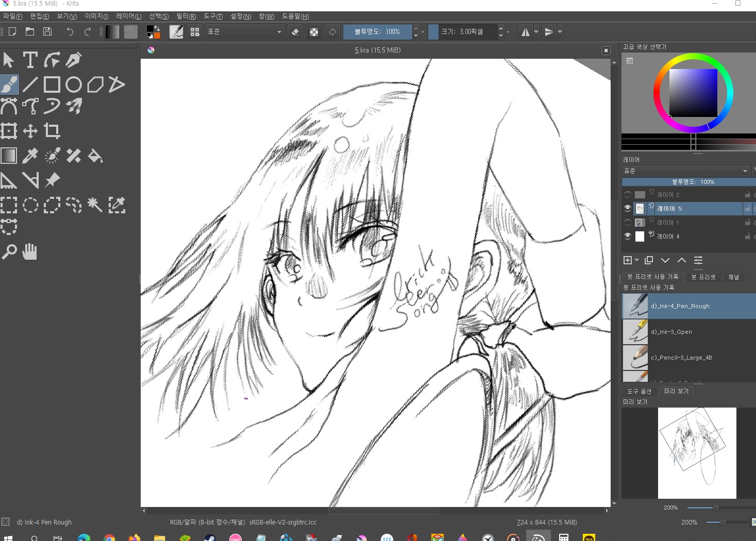Viewport: 756px width, 541px height.
Task: Pick the Crop tool
Action: pyautogui.click(x=52, y=131)
